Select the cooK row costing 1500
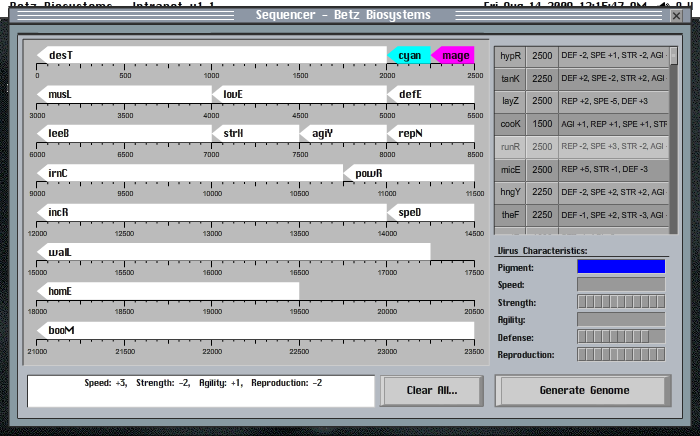This screenshot has height=436, width=700. 581,124
